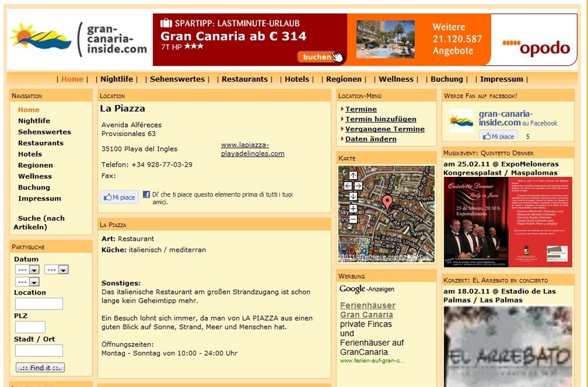Select Home in the Navigation sidebar
The width and height of the screenshot is (588, 387).
click(29, 110)
